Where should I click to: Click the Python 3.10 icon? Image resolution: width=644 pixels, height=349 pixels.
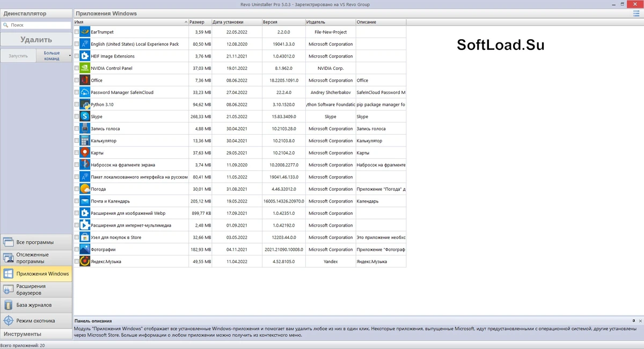[85, 105]
